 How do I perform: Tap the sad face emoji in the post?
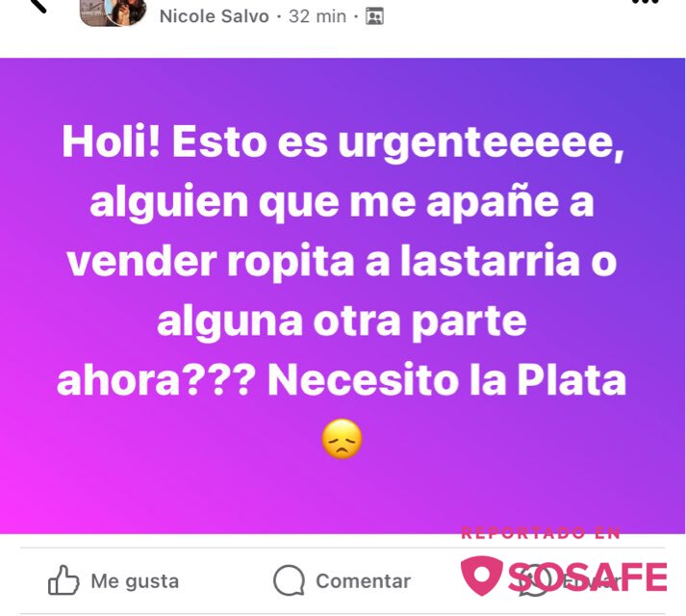343,439
